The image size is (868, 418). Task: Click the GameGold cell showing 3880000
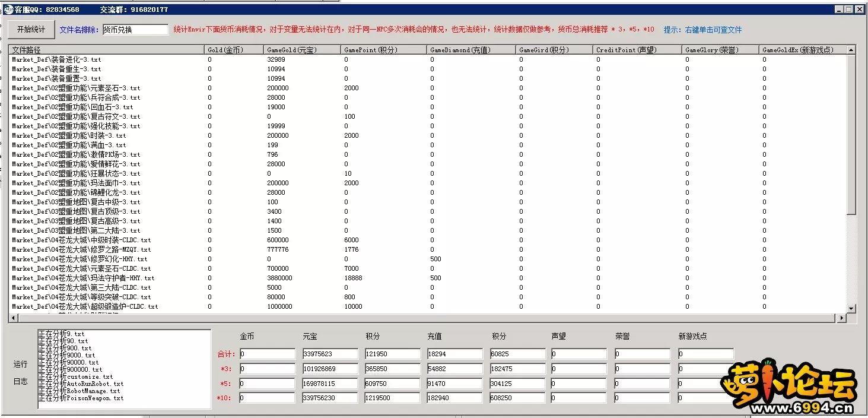pyautogui.click(x=279, y=278)
